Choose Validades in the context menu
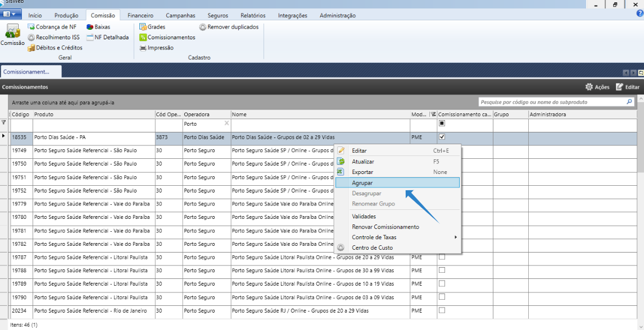 (397, 216)
